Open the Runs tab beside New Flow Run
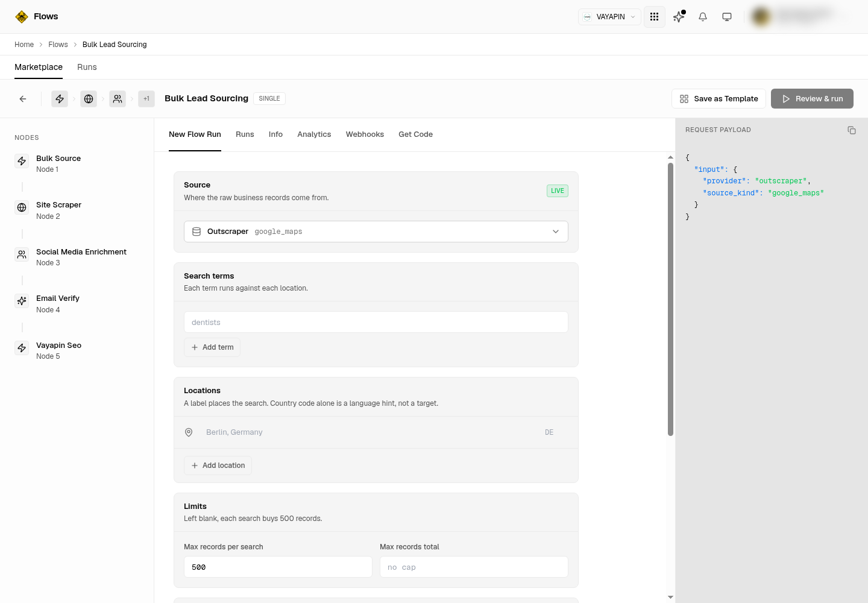 (x=245, y=134)
